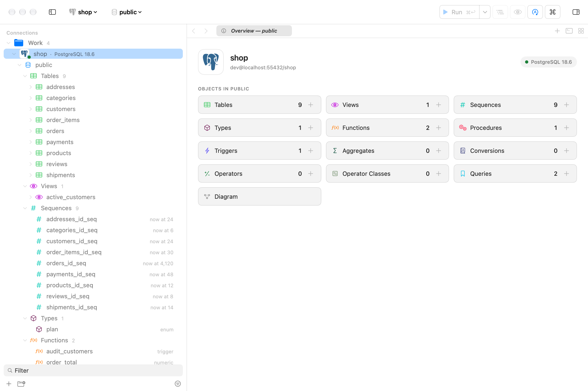Expand the orders table
The height and width of the screenshot is (391, 588).
pos(31,131)
